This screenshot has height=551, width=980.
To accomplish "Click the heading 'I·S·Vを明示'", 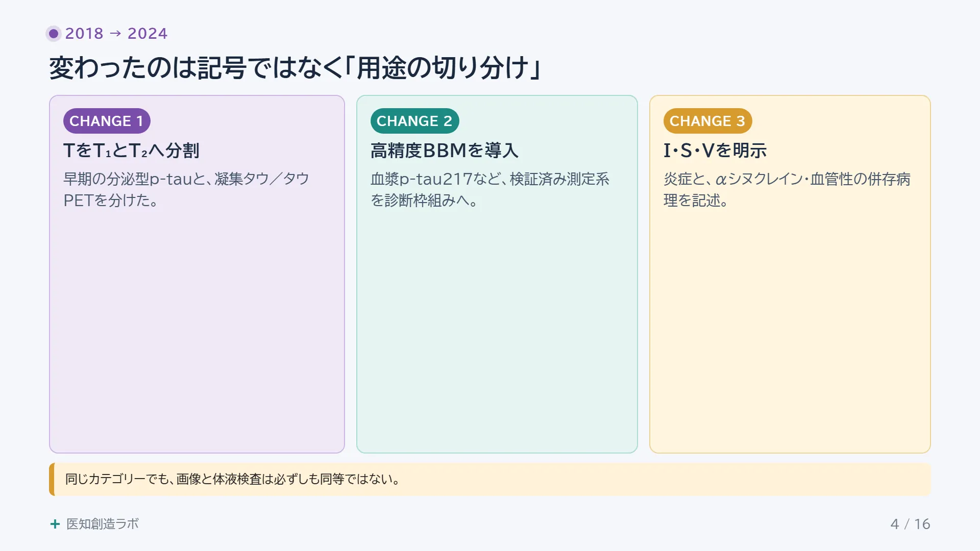I will point(715,151).
